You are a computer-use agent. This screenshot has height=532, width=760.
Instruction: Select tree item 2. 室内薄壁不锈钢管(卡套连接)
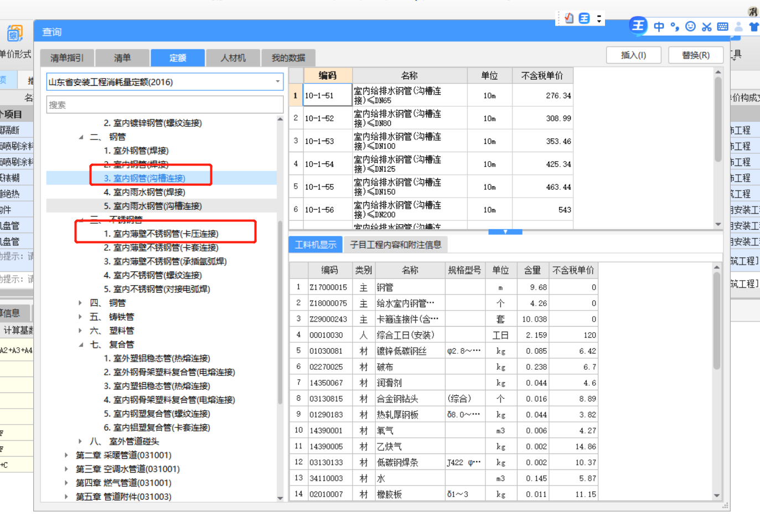161,247
